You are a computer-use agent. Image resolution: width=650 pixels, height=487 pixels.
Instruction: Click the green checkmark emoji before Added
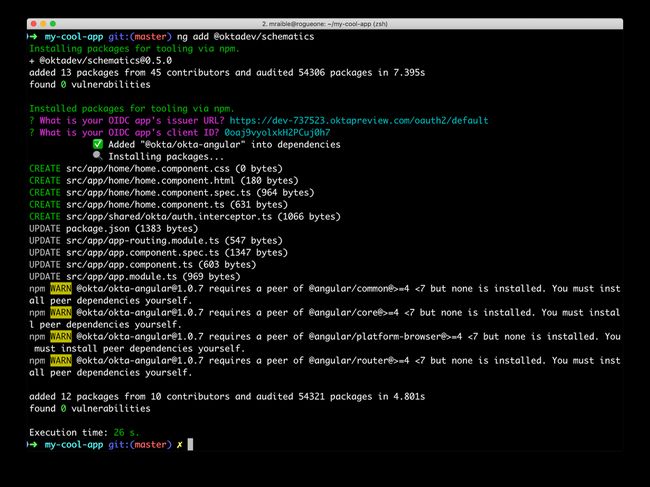click(x=97, y=144)
